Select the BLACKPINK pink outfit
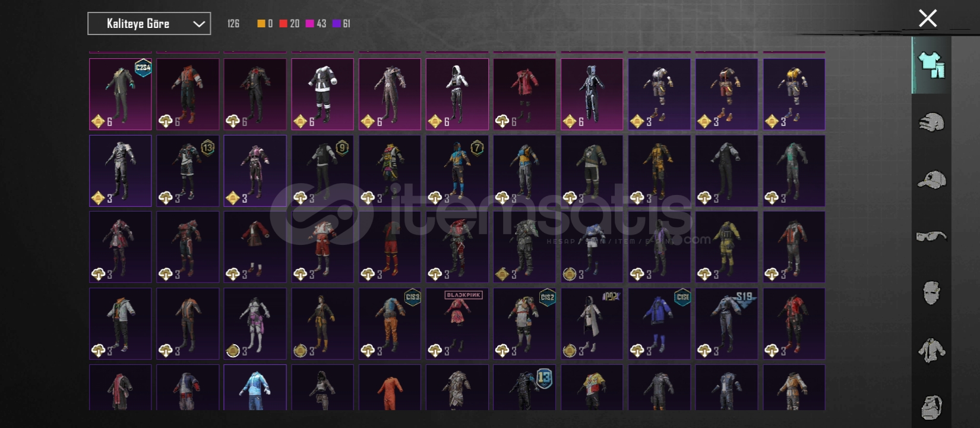Viewport: 980px width, 428px height. [457, 324]
